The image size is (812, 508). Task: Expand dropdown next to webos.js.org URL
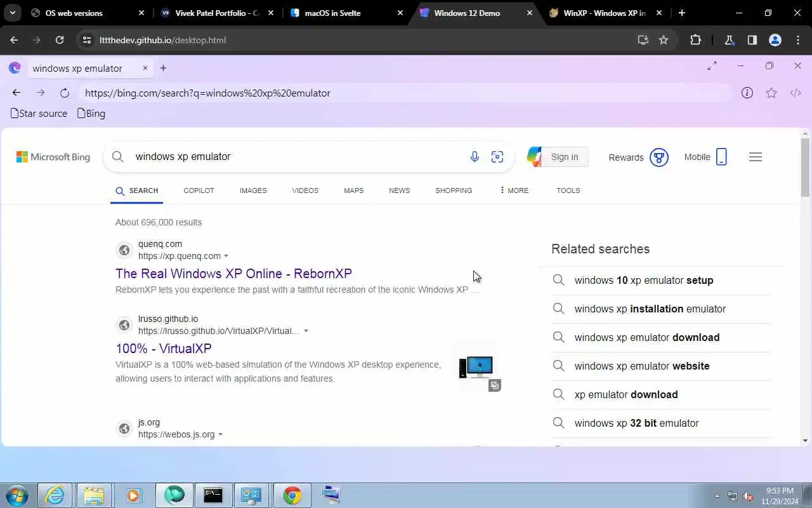pos(220,434)
